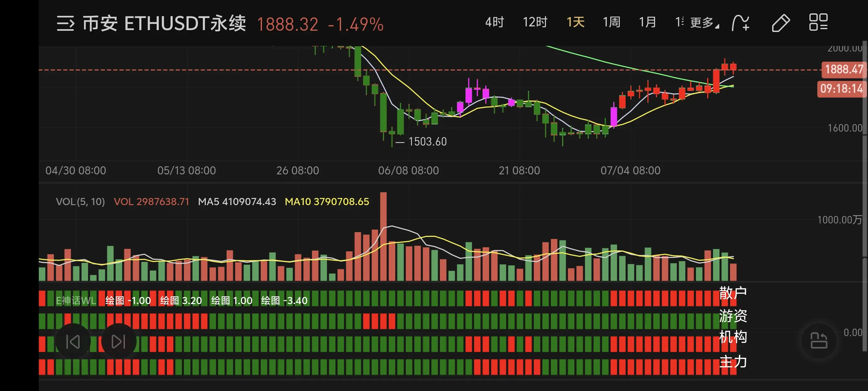Viewport: 868px width, 391px height.
Task: Click the 绘图 -3.40 value
Action: coord(284,301)
